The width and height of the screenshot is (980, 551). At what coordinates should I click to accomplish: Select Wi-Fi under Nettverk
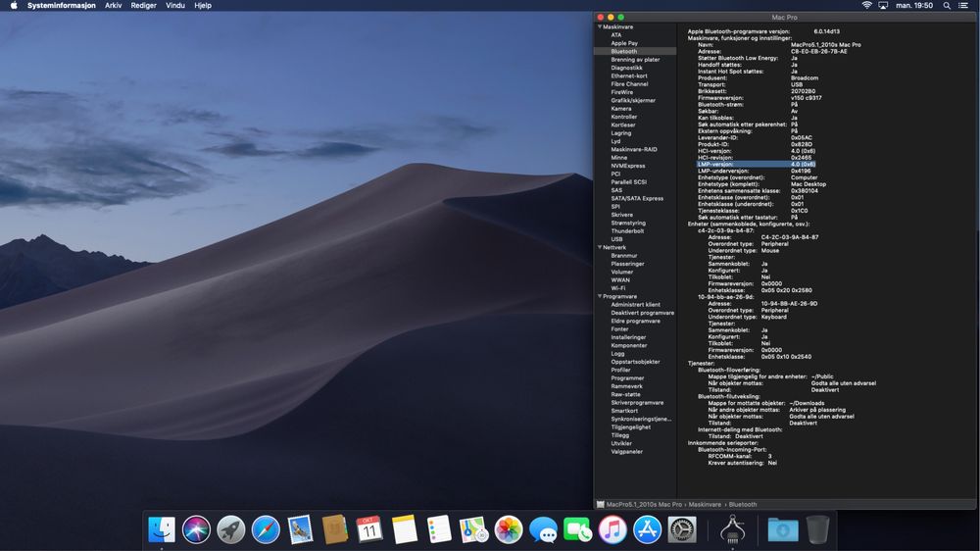click(618, 288)
